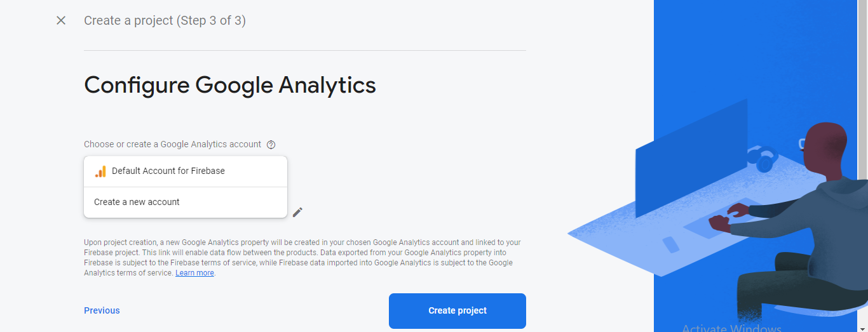Click the pencil edit icon beside the dropdown
The width and height of the screenshot is (868, 332).
[297, 212]
